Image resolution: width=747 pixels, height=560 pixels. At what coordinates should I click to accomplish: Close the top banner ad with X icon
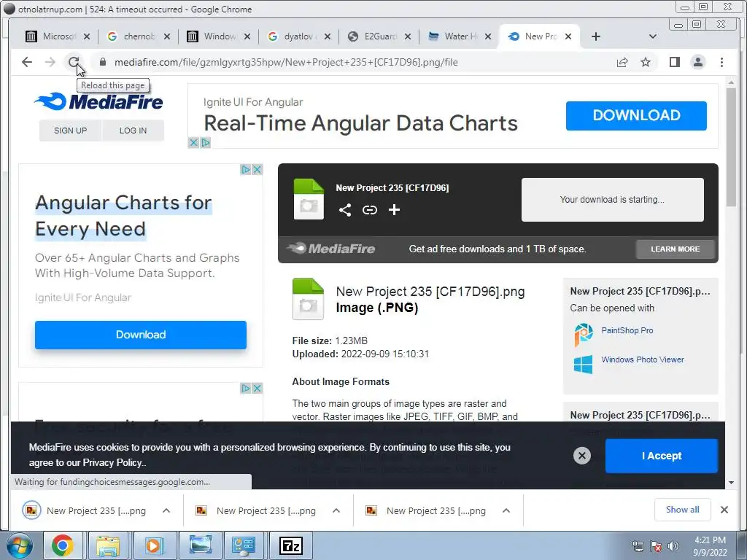click(193, 142)
